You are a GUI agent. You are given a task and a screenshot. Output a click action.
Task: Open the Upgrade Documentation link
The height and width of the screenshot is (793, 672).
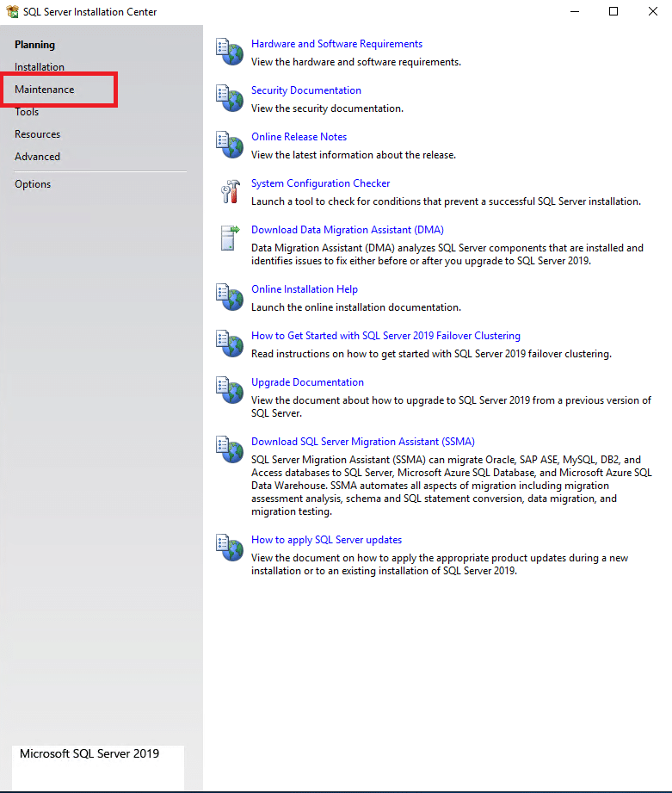click(307, 382)
